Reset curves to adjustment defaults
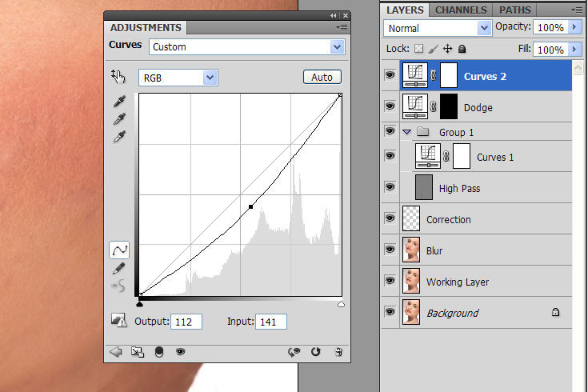 tap(316, 352)
